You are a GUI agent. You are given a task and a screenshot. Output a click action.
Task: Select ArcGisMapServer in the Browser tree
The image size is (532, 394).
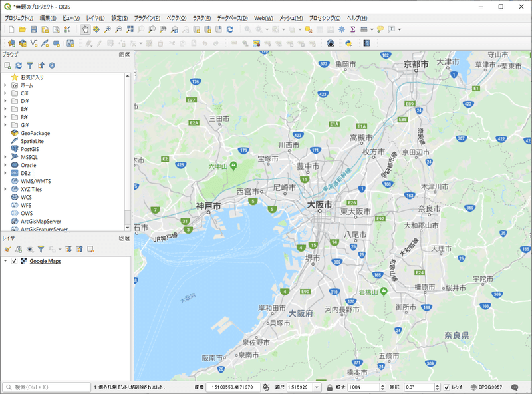click(x=41, y=221)
